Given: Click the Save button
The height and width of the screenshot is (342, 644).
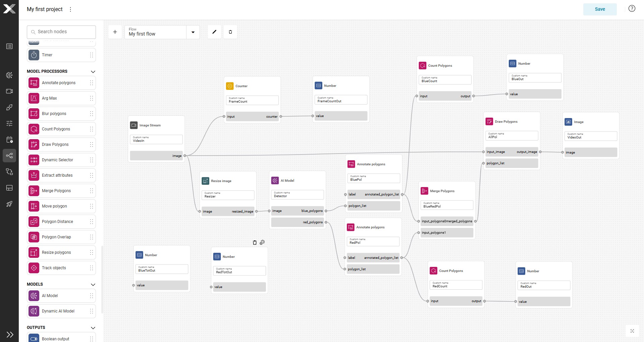Looking at the screenshot, I should pyautogui.click(x=600, y=9).
